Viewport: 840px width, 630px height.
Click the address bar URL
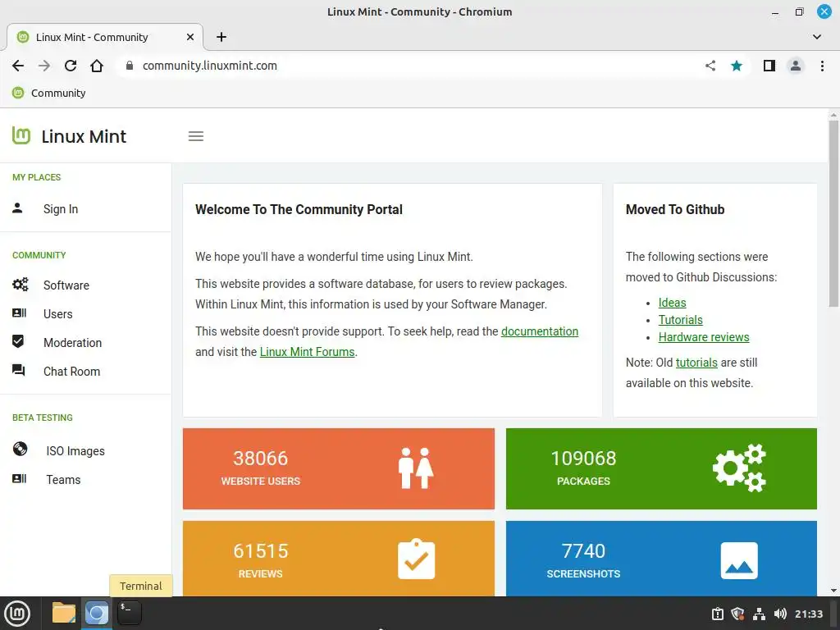(x=210, y=66)
